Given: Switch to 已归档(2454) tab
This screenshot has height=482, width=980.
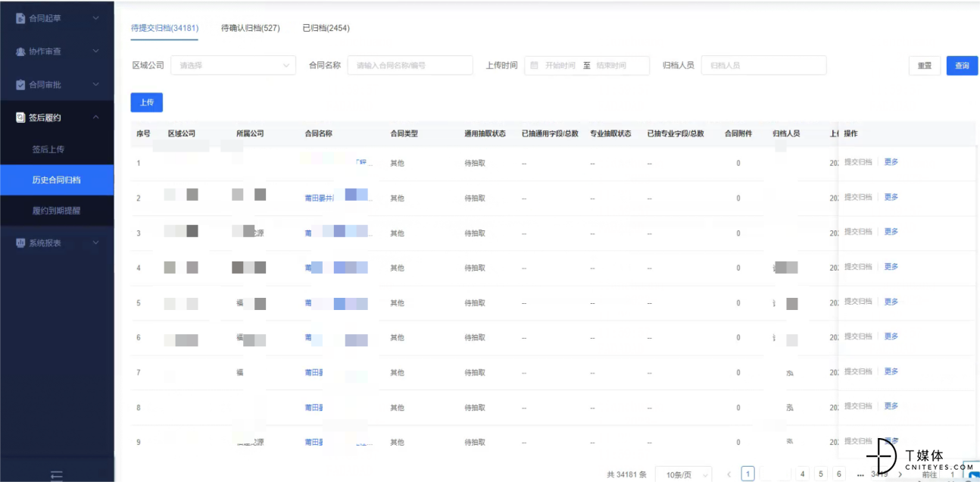Looking at the screenshot, I should click(326, 28).
